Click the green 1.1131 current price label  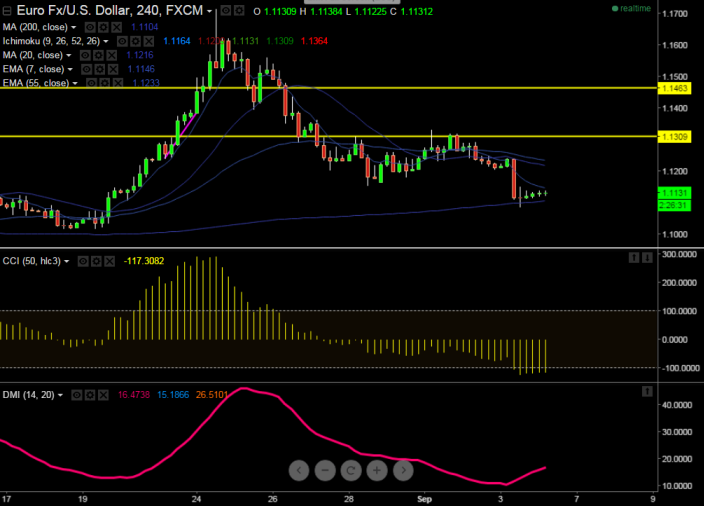674,193
